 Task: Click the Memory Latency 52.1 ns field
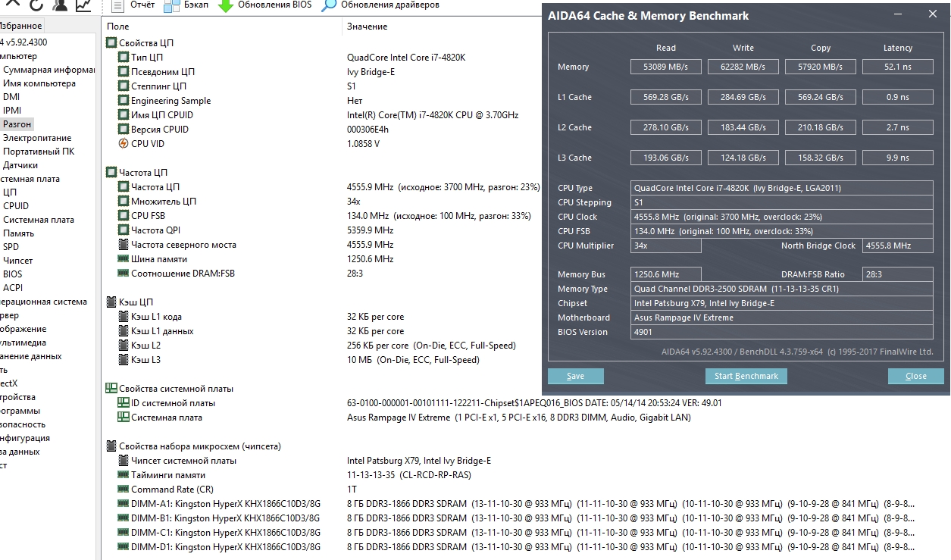(898, 67)
